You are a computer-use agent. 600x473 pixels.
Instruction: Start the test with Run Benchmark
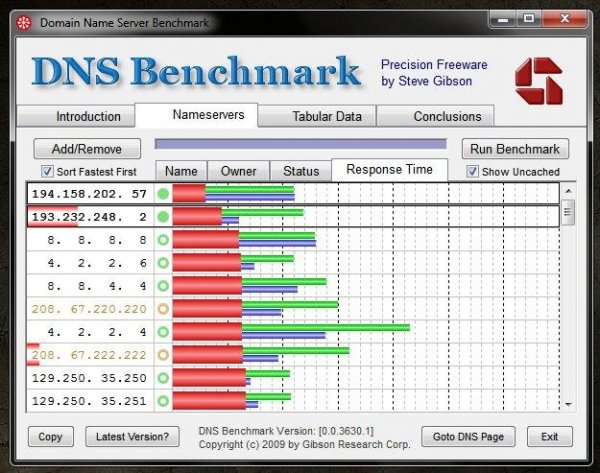515,148
